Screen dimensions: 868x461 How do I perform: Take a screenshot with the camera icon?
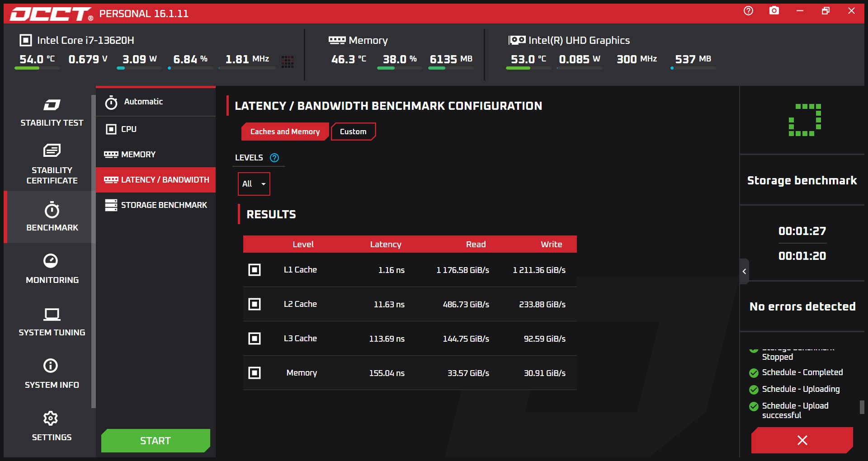tap(774, 10)
